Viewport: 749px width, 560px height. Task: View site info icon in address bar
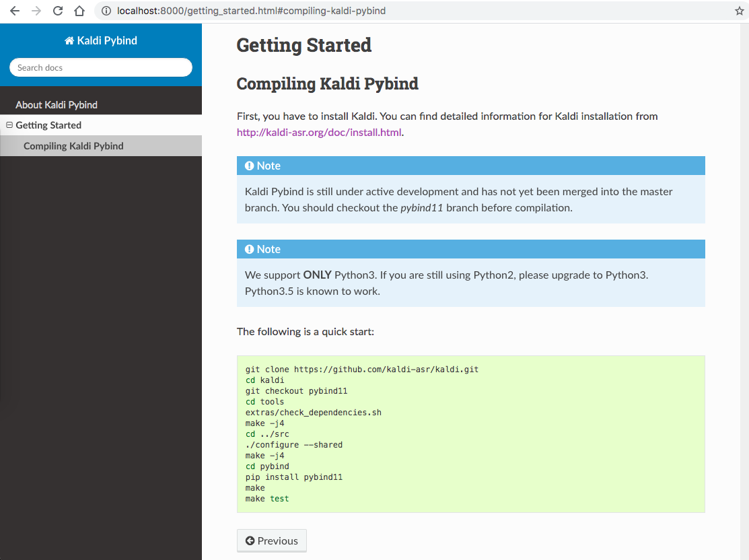[x=106, y=11]
